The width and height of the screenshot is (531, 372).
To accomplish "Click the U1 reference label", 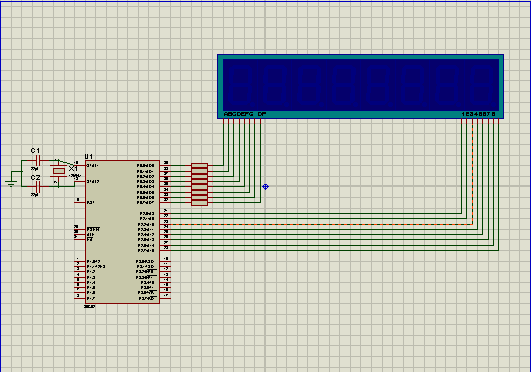I will coord(89,157).
